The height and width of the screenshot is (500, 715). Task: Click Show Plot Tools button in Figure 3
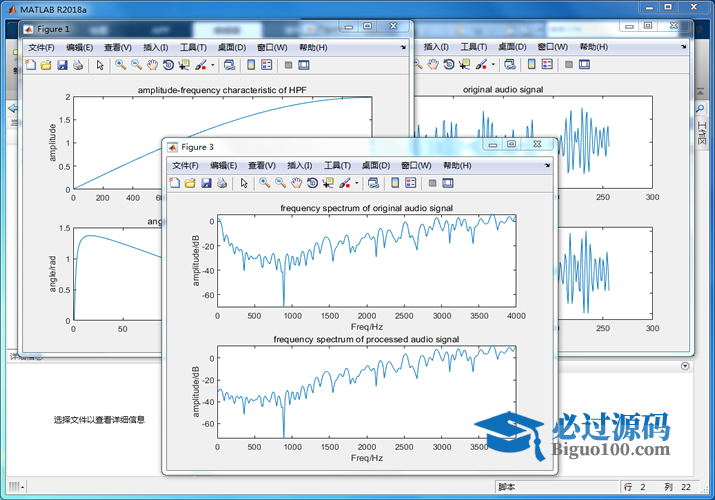point(448,183)
